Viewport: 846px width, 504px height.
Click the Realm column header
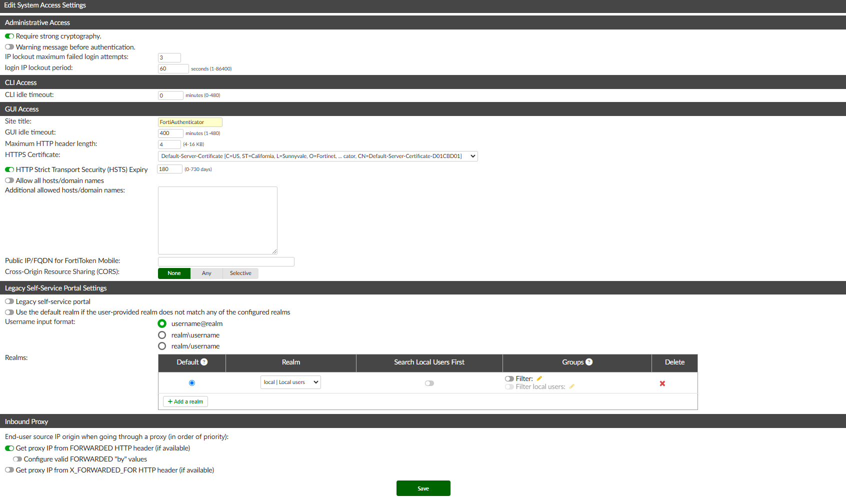291,362
